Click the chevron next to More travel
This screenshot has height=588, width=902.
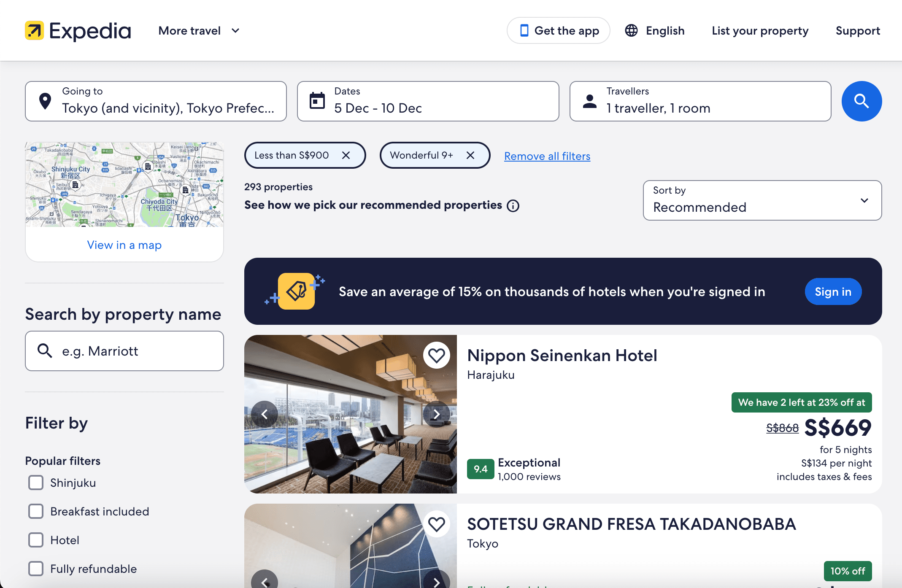click(x=235, y=31)
